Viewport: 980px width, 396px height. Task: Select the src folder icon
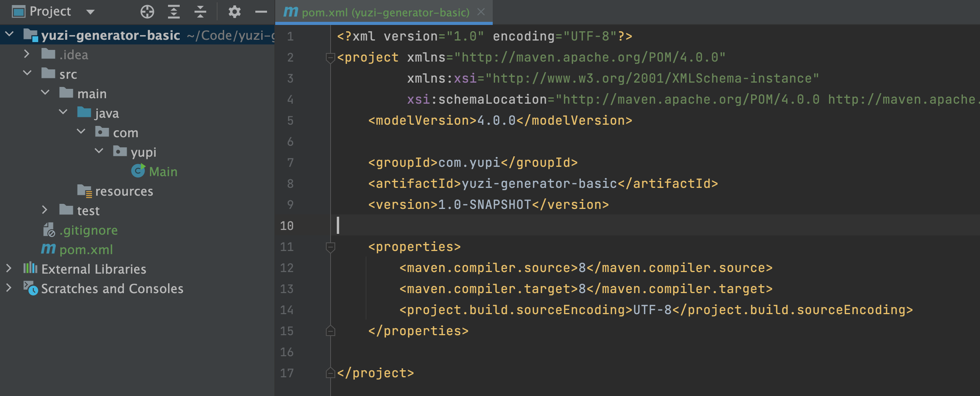(48, 73)
